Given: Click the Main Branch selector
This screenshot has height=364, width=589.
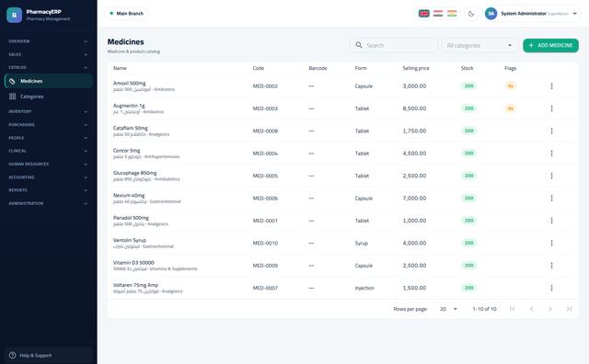Looking at the screenshot, I should [126, 14].
